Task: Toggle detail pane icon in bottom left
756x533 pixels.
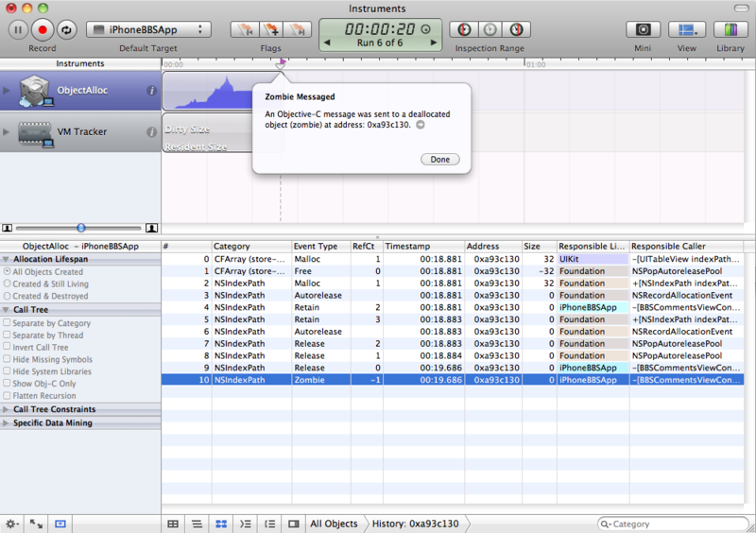Action: (60, 524)
